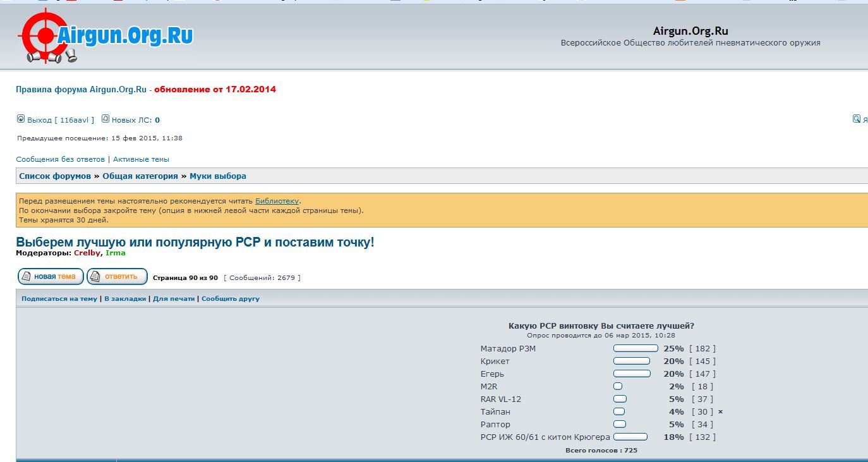
Task: Click 'Для печати' print view link
Action: pyautogui.click(x=174, y=299)
